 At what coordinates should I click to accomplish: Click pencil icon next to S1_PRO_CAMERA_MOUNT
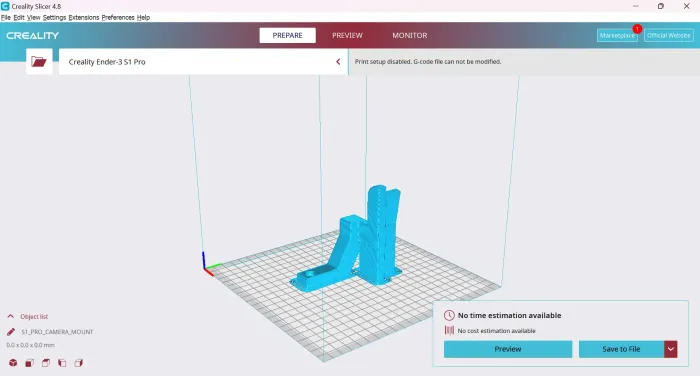tap(11, 332)
